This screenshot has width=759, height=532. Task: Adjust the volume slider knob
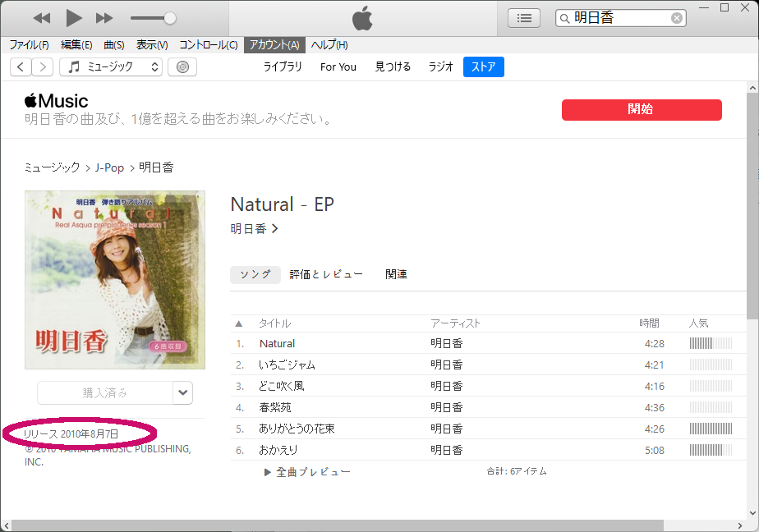click(169, 18)
